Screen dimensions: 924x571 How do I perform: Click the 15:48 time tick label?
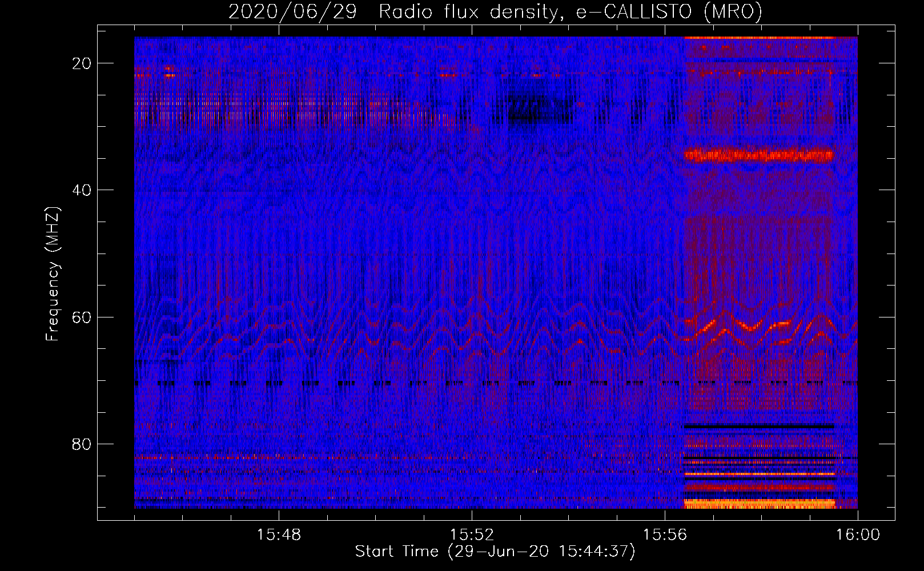pyautogui.click(x=279, y=535)
